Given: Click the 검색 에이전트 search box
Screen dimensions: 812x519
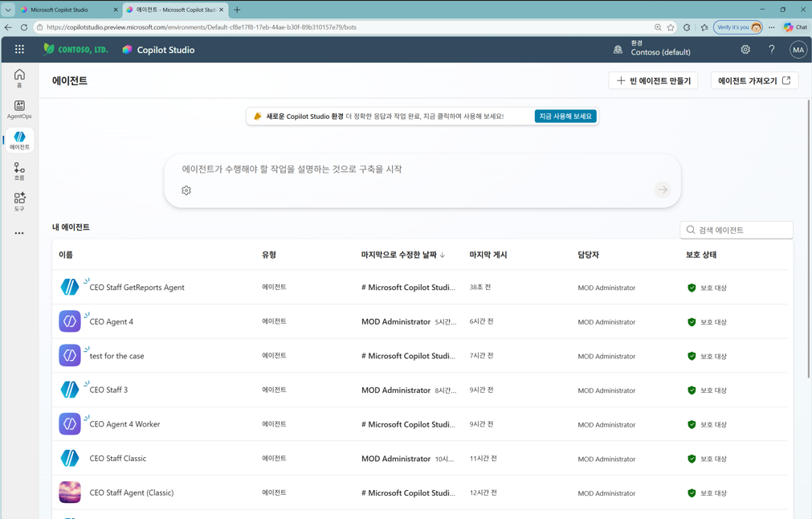Looking at the screenshot, I should 736,230.
